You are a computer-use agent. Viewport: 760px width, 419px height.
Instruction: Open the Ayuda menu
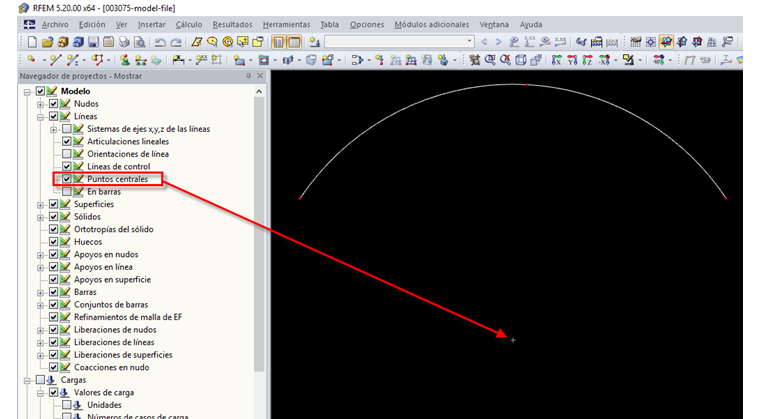coord(531,24)
